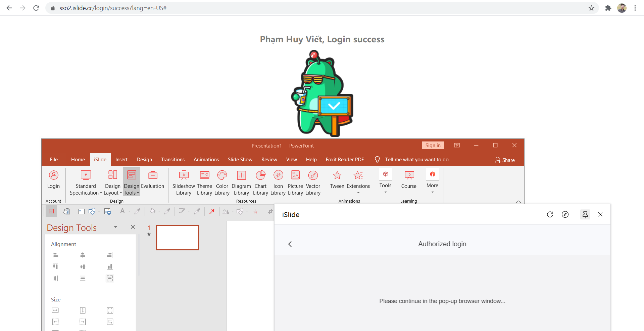Toggle the Design Tools ribbon button
This screenshot has height=331, width=644.
(131, 182)
